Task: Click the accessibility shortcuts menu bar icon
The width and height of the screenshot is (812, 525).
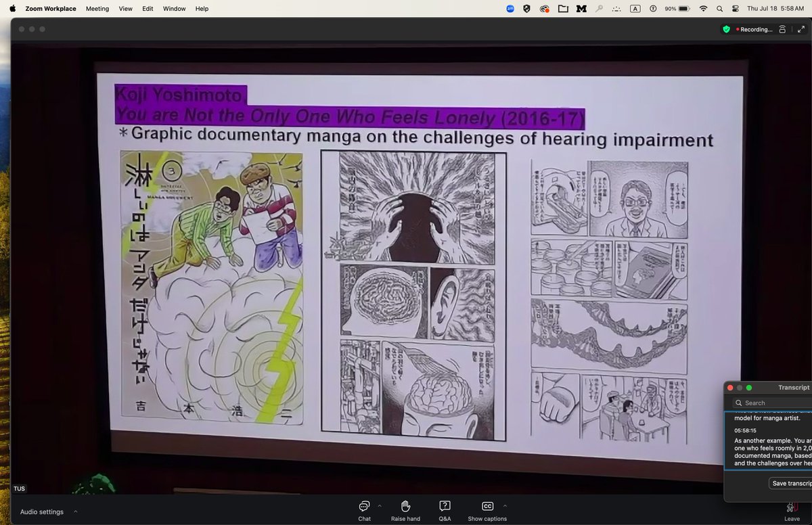Action: tap(653, 9)
